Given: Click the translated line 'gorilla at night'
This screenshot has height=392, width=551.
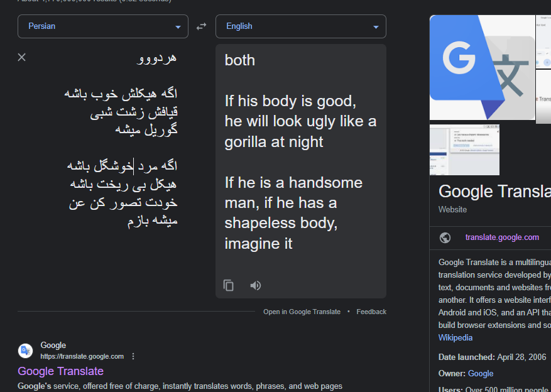Looking at the screenshot, I should point(274,142).
